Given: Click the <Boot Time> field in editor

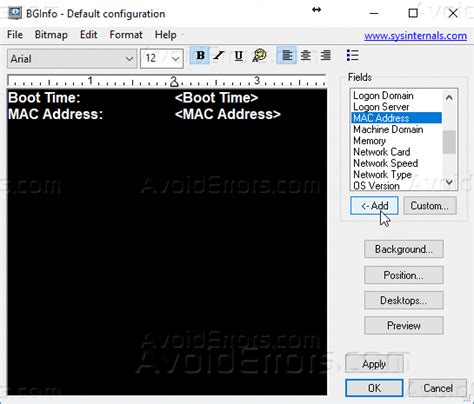Looking at the screenshot, I should (216, 98).
